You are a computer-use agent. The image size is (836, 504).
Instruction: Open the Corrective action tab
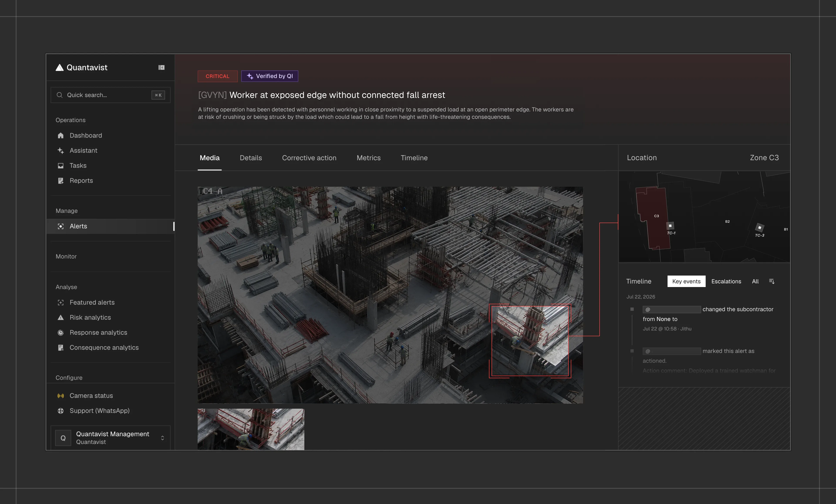309,158
